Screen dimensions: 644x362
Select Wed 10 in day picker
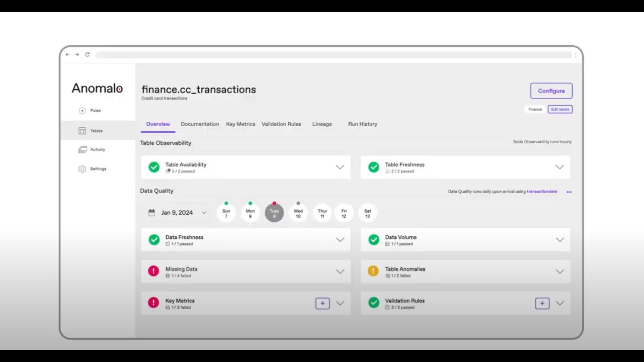click(298, 213)
